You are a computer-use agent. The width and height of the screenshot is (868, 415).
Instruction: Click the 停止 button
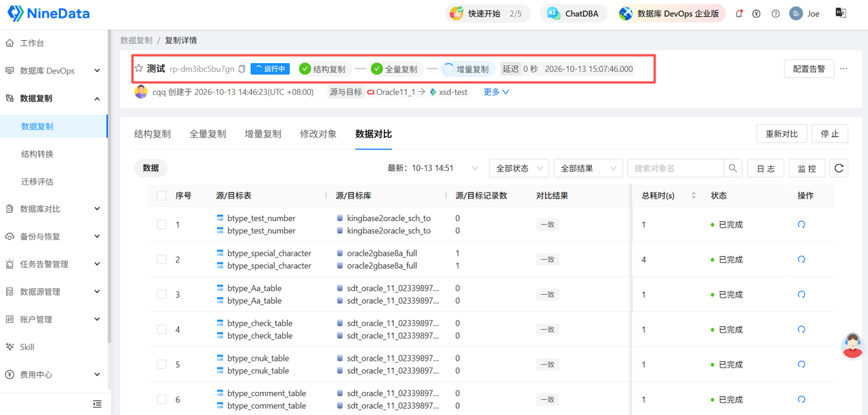[830, 134]
